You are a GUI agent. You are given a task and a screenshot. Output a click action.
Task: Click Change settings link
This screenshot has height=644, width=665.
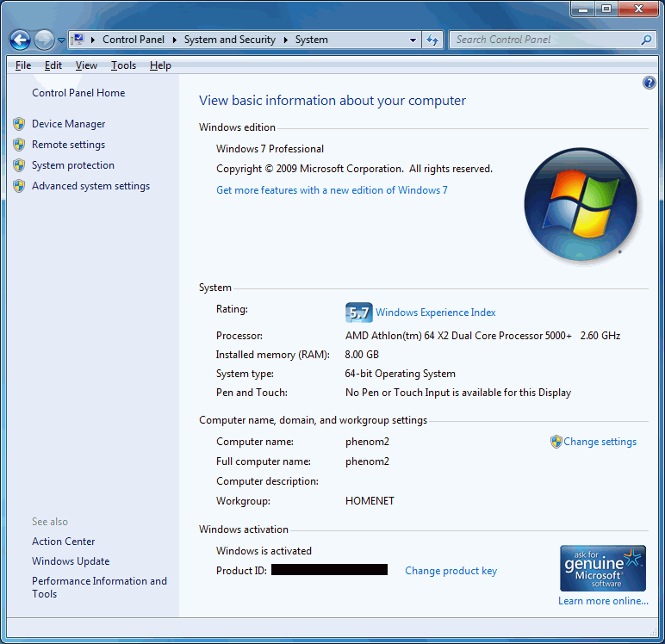coord(600,442)
